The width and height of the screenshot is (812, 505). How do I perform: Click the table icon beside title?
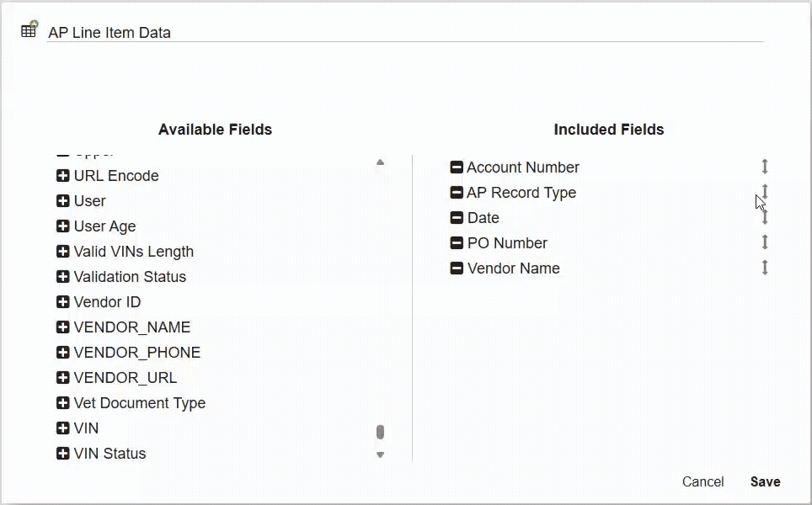[29, 29]
